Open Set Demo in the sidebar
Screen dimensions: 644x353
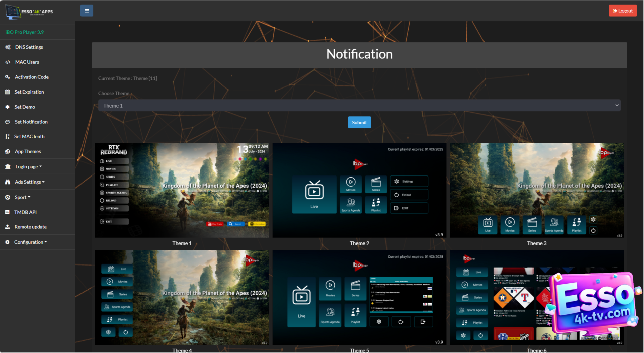[x=25, y=107]
